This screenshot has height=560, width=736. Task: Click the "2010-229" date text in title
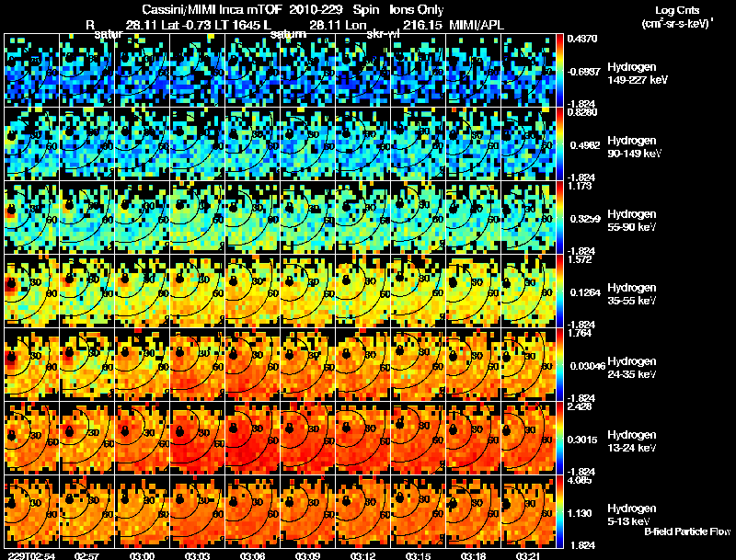pyautogui.click(x=315, y=9)
